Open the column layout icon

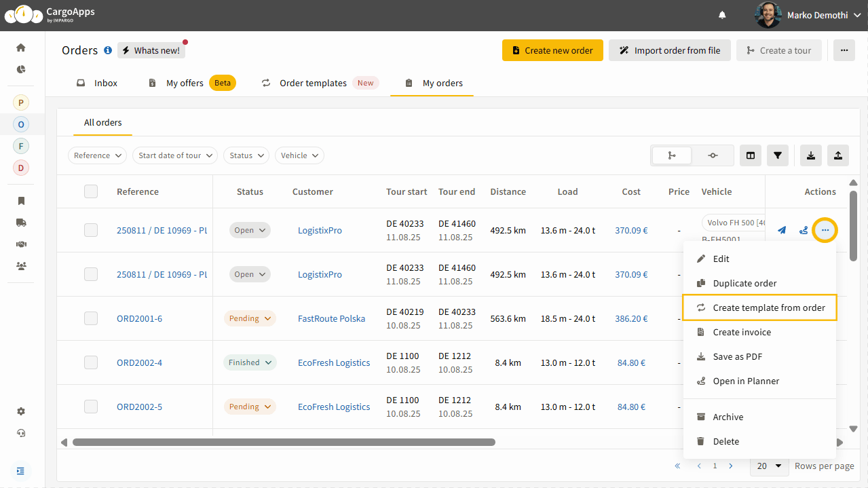point(751,155)
